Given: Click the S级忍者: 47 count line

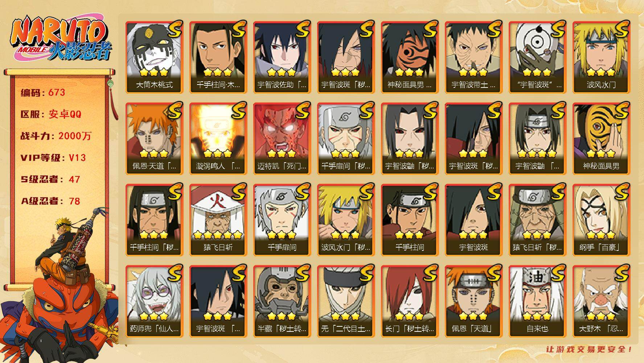Looking at the screenshot, I should [50, 179].
